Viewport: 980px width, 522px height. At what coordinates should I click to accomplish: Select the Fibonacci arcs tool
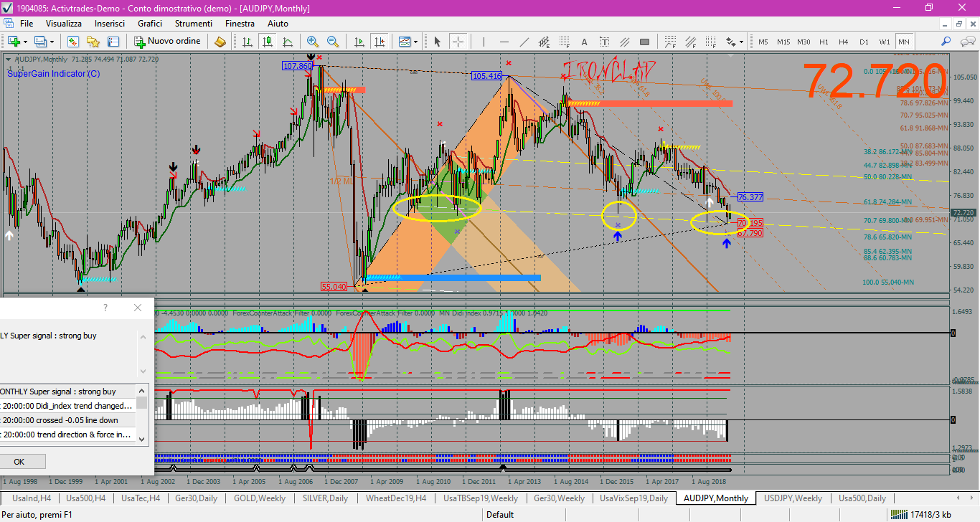pos(671,42)
